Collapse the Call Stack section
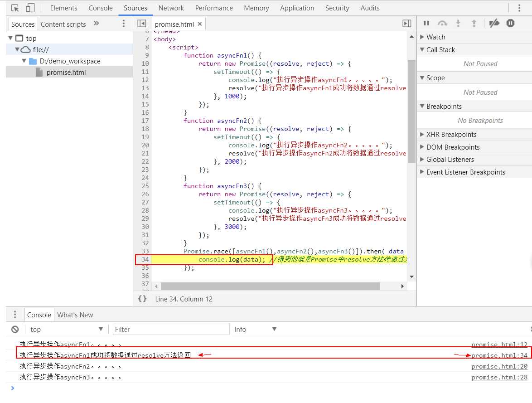 tap(422, 49)
